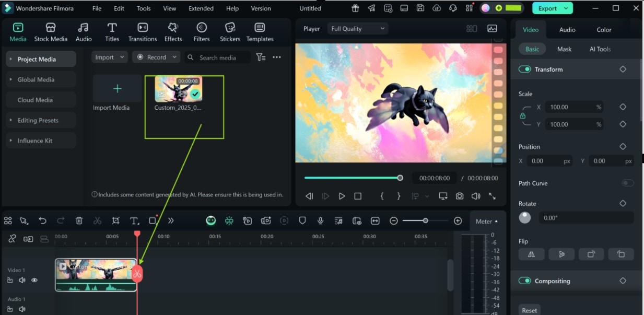Click Flip Horizontal icon
This screenshot has width=644, height=315.
[x=532, y=254]
